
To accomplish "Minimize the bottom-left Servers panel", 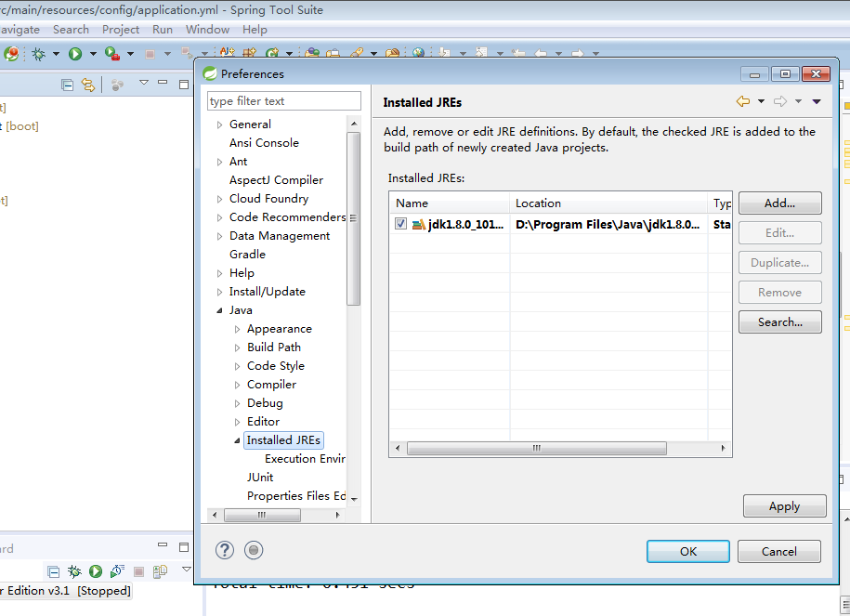I will click(x=162, y=544).
